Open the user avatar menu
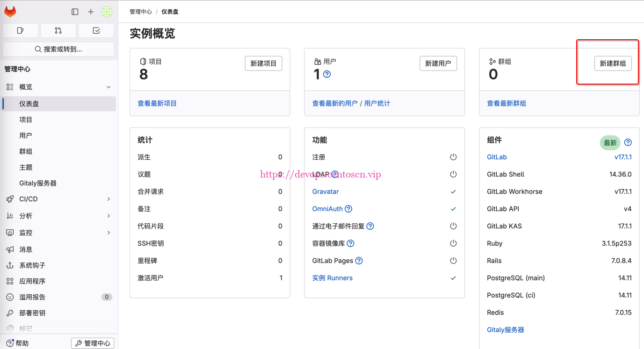This screenshot has width=644, height=349. point(107,12)
